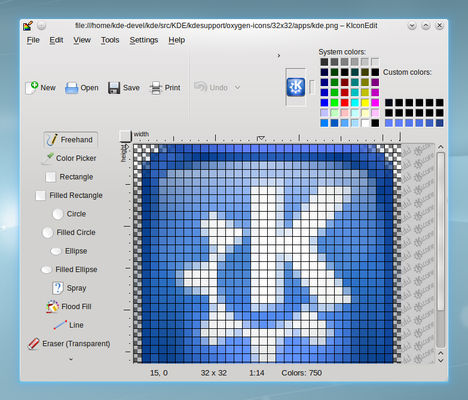Image resolution: width=468 pixels, height=400 pixels.
Task: Pick the pure red system color swatch
Action: pos(345,103)
